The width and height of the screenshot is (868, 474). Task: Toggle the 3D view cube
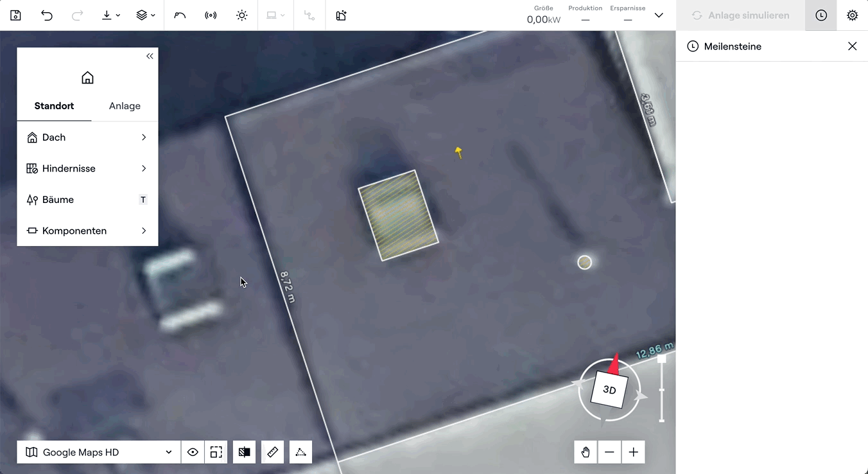[x=609, y=390]
